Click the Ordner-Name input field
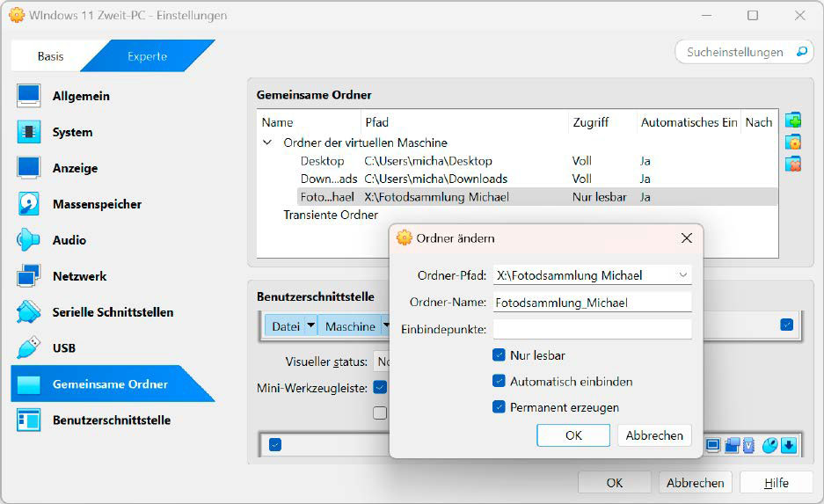This screenshot has width=824, height=504. [x=592, y=303]
